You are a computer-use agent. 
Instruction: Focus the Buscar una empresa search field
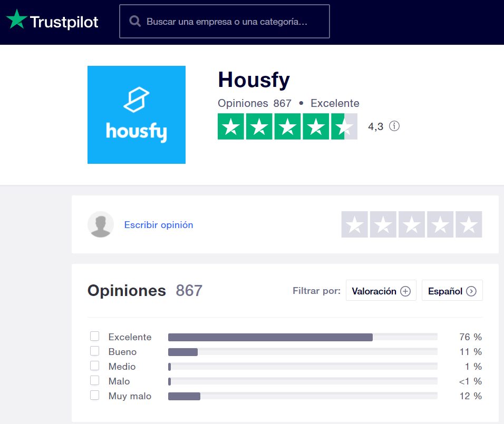click(225, 22)
